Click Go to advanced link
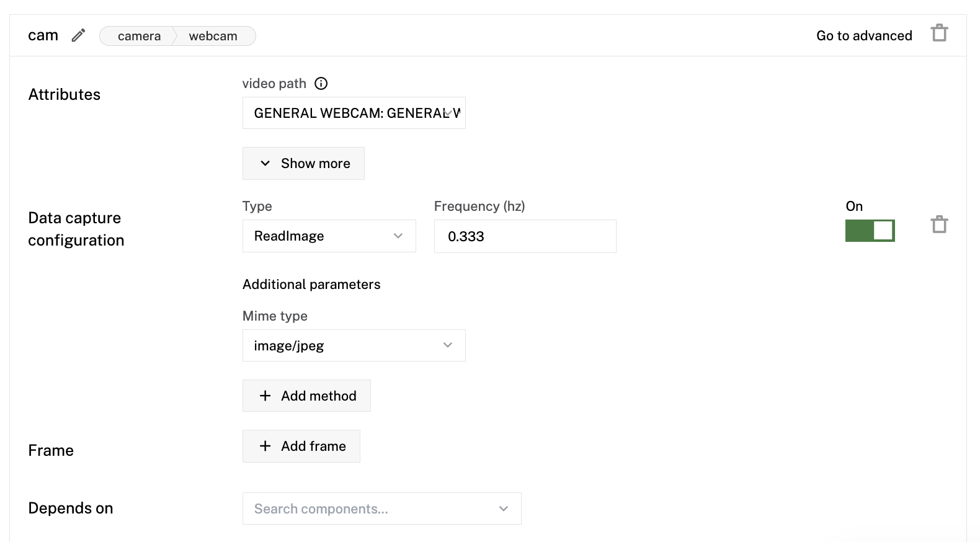The width and height of the screenshot is (980, 542). (863, 35)
